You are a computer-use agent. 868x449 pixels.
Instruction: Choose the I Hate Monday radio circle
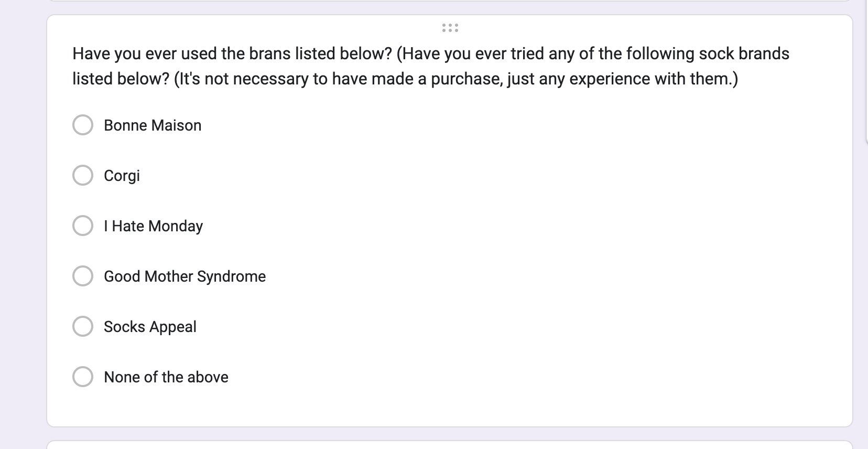83,226
